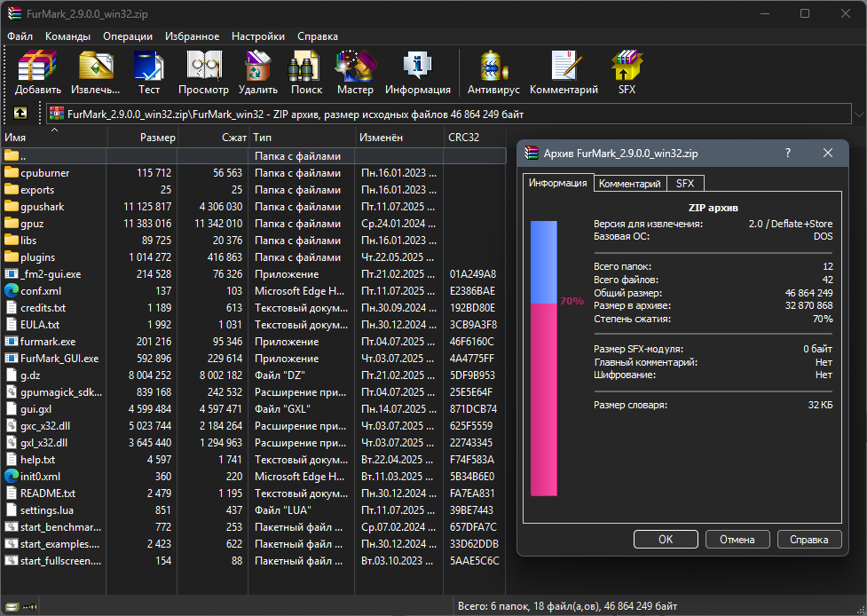Click the 70% compression ratio bar
The width and height of the screenshot is (867, 616).
coord(543,359)
